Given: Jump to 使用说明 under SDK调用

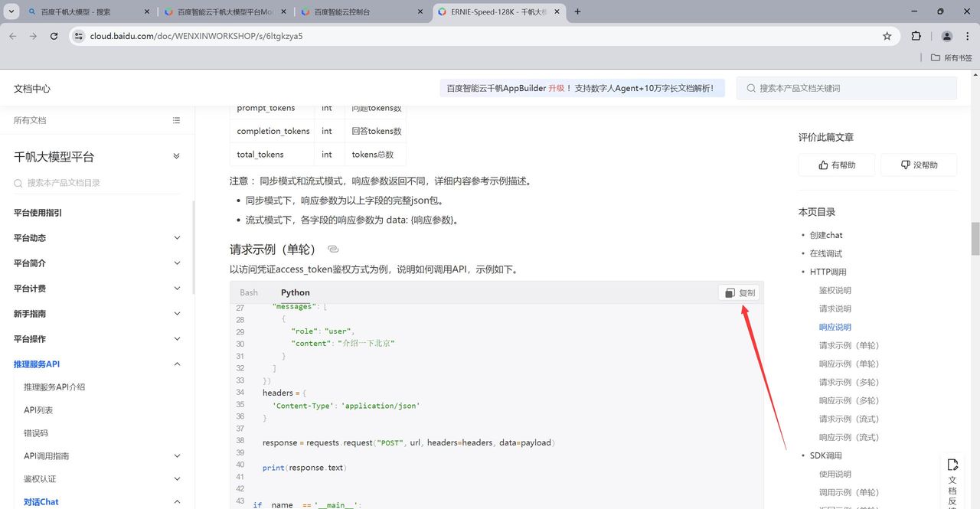Looking at the screenshot, I should coord(835,474).
